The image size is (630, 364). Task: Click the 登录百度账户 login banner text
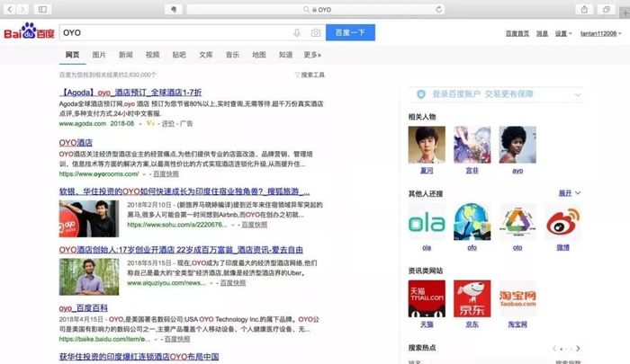click(482, 94)
